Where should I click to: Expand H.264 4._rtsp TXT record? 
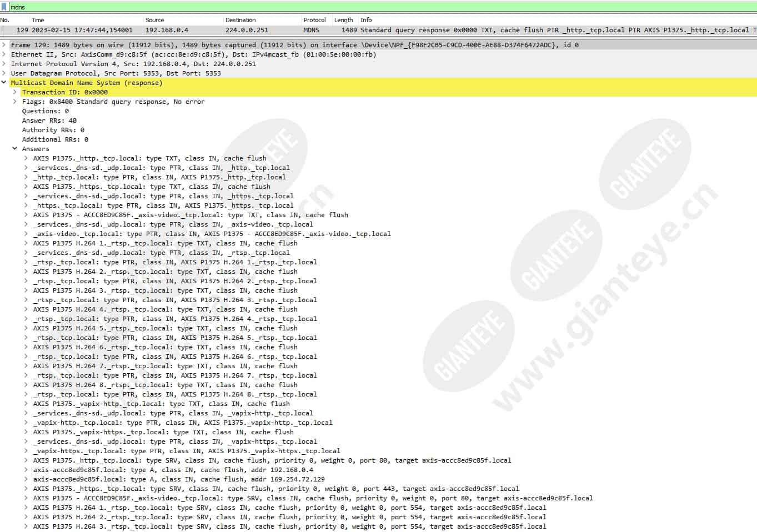[26, 309]
